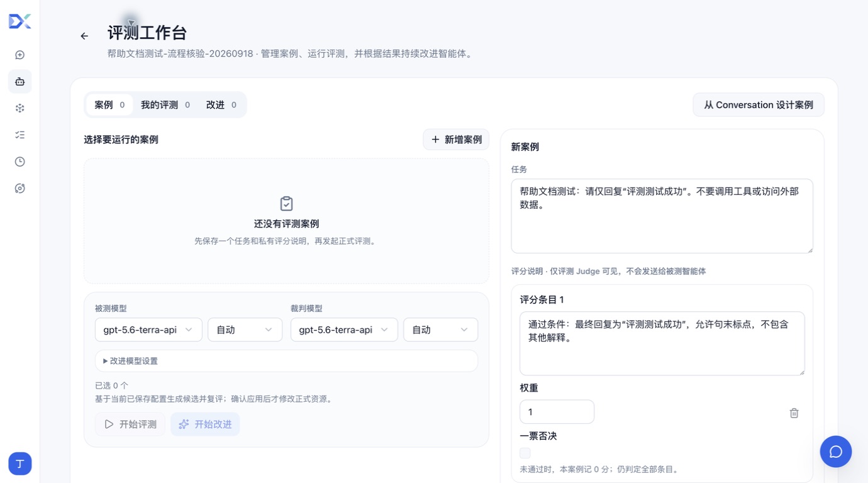868x483 pixels.
Task: Click the 权重 input field
Action: [x=557, y=412]
